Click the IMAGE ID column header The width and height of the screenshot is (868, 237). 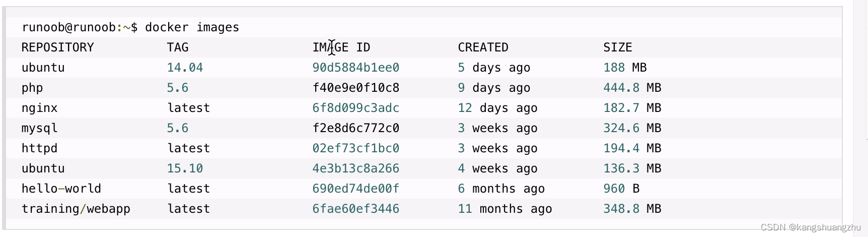pyautogui.click(x=341, y=47)
